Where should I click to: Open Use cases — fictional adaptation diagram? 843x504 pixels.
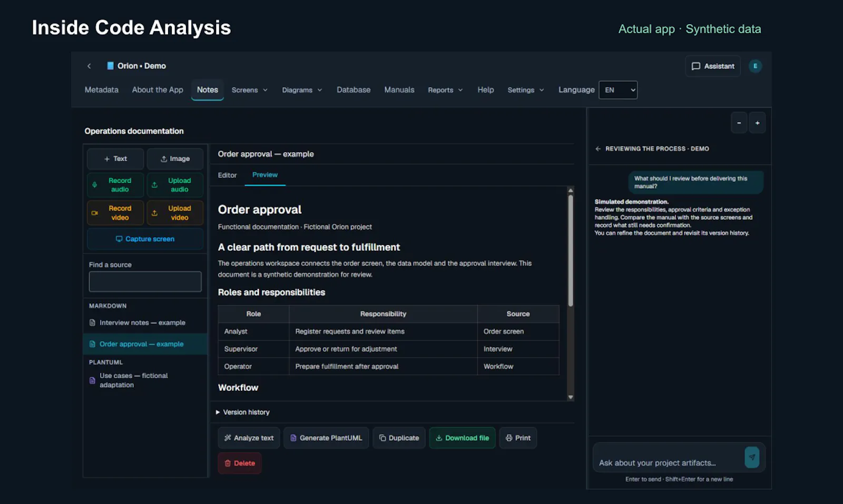[x=145, y=380]
